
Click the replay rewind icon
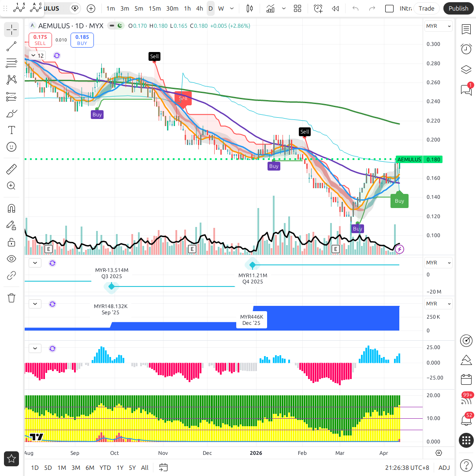pos(335,8)
